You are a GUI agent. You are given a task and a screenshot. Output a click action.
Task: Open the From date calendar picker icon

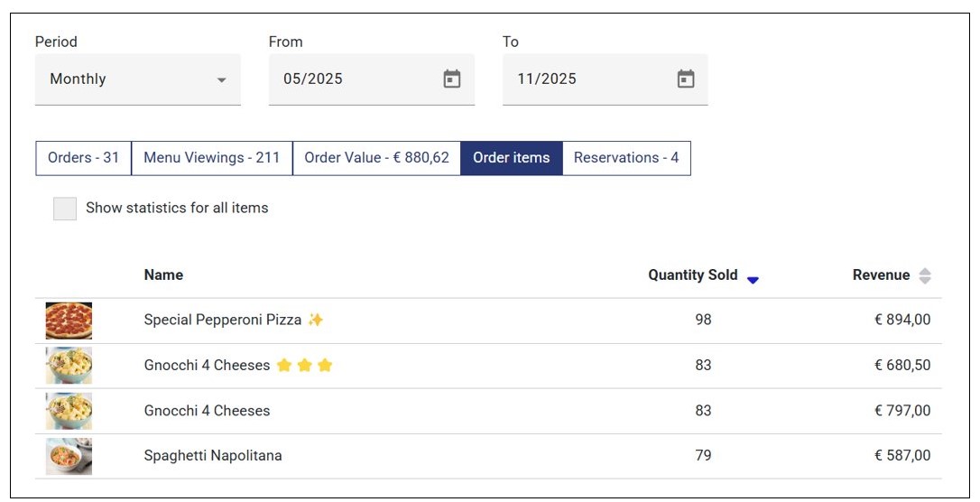(452, 79)
